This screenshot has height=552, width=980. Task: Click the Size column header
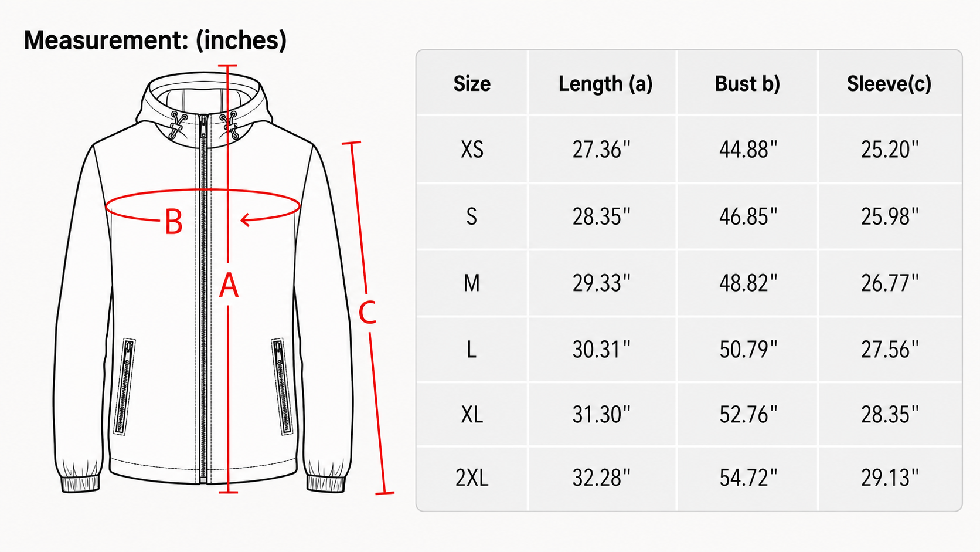click(x=472, y=84)
